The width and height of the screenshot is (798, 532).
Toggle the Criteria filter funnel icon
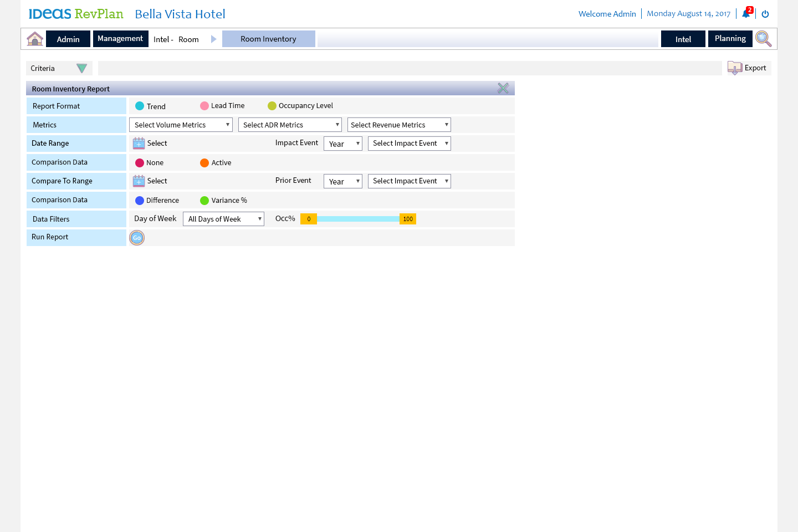(x=81, y=68)
